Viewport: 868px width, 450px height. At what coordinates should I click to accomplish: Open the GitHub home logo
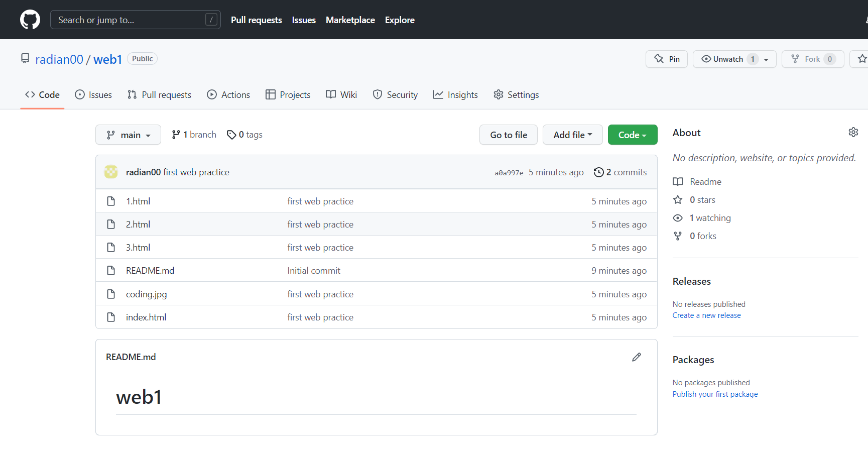[30, 20]
